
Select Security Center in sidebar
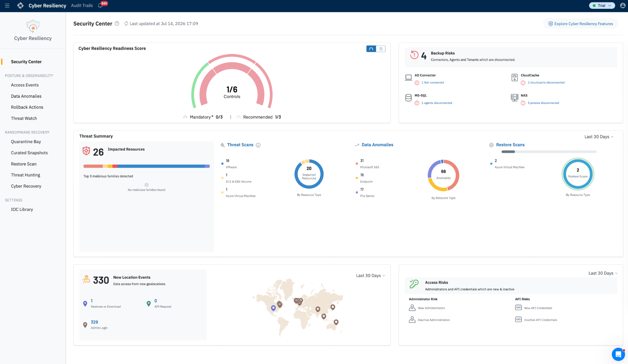[26, 62]
